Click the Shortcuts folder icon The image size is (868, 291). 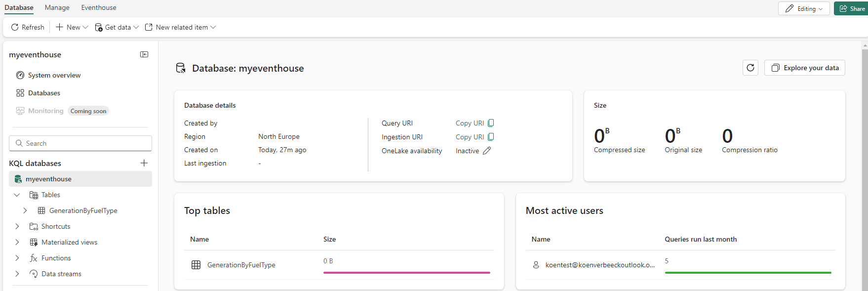34,226
